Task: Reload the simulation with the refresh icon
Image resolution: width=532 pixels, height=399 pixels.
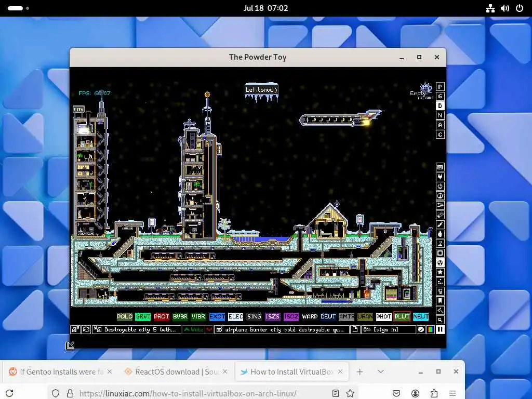Action: click(86, 329)
